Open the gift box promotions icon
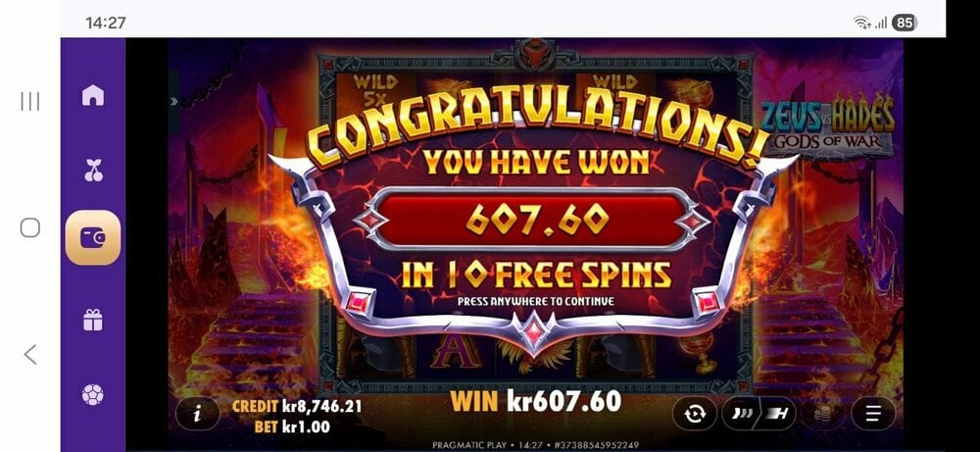The image size is (980, 452). (x=92, y=320)
